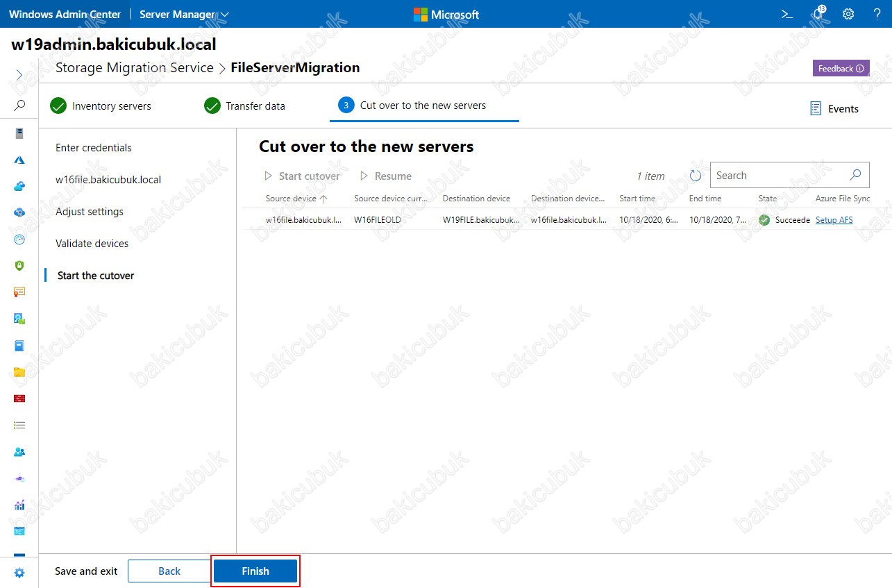Image resolution: width=892 pixels, height=588 pixels.
Task: Click the Start time column header
Action: click(x=637, y=199)
